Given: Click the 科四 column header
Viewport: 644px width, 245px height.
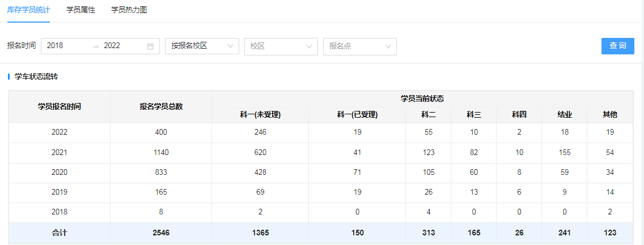Looking at the screenshot, I should tap(519, 115).
